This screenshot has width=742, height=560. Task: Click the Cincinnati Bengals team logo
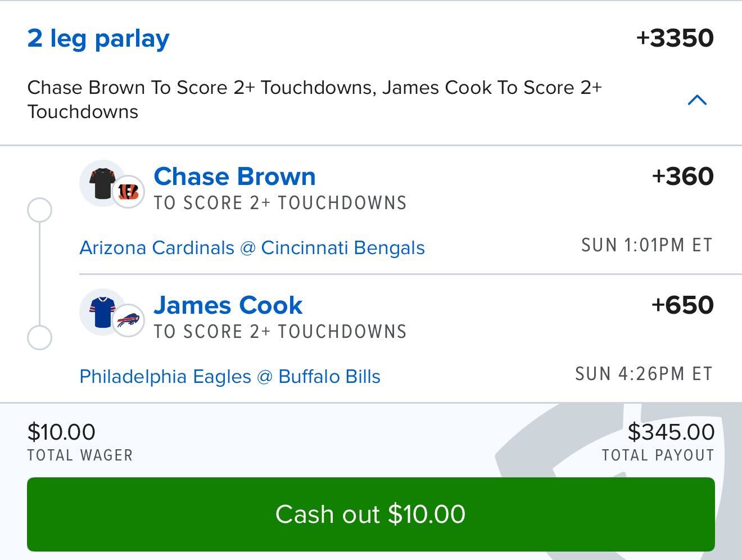coord(128,192)
